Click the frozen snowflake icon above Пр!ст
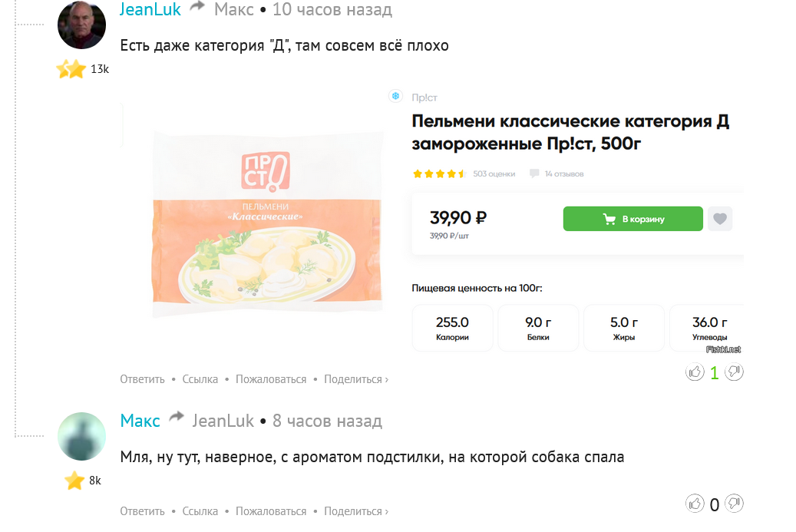Viewport: 796px width, 532px height. coord(396,96)
